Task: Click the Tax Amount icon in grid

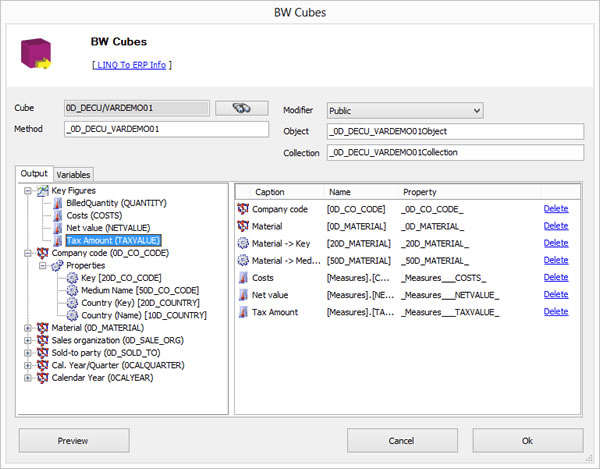Action: (243, 312)
